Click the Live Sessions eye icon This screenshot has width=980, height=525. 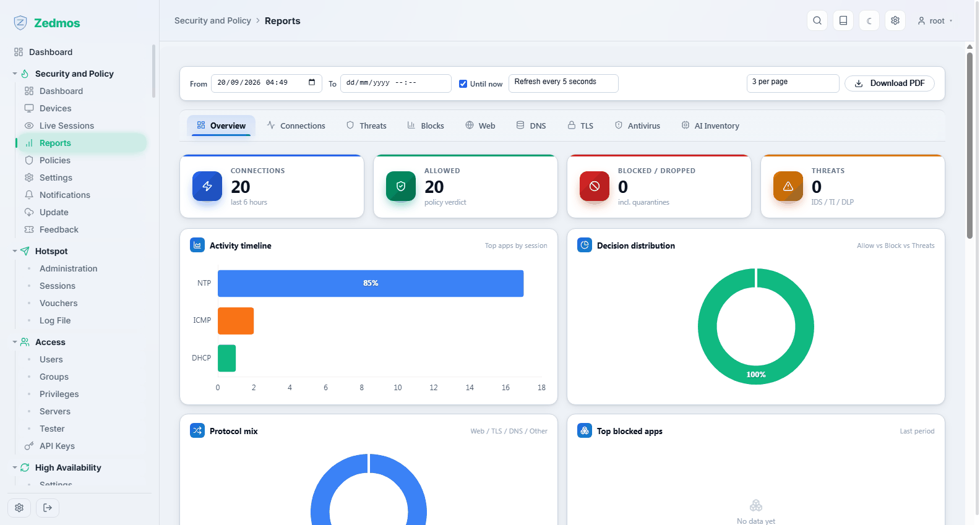click(x=29, y=126)
